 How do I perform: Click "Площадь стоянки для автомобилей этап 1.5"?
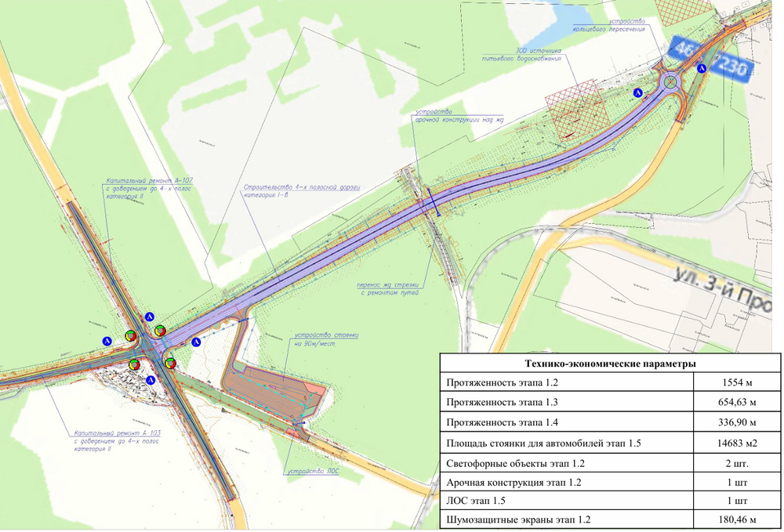coord(543,443)
